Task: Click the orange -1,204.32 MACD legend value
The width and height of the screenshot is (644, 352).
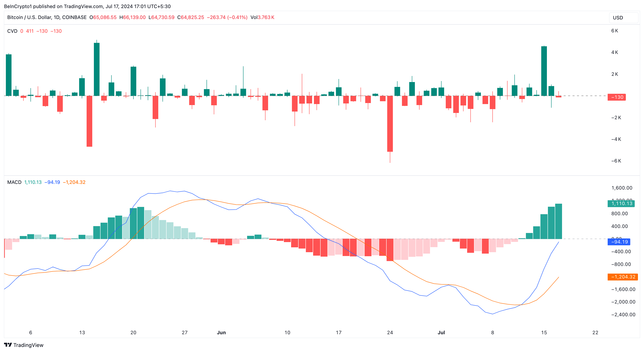Action: (x=74, y=182)
